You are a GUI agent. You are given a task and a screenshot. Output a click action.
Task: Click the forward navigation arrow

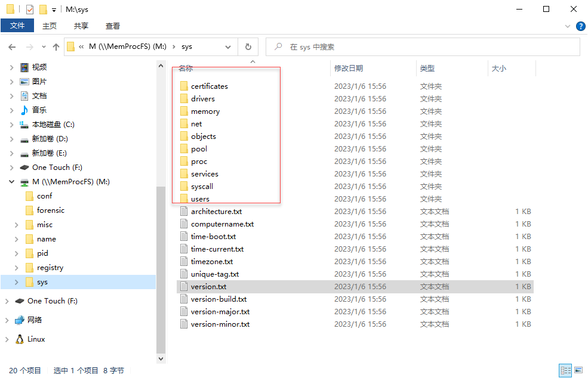click(x=30, y=47)
